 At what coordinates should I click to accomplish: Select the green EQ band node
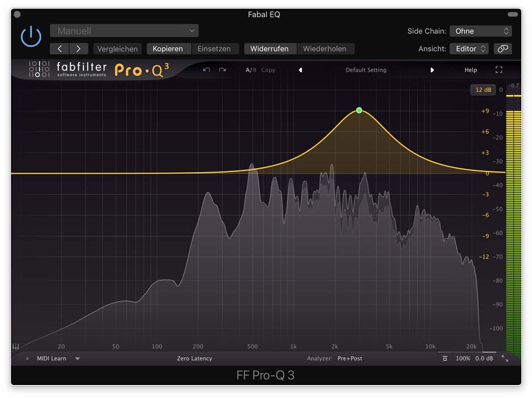359,110
